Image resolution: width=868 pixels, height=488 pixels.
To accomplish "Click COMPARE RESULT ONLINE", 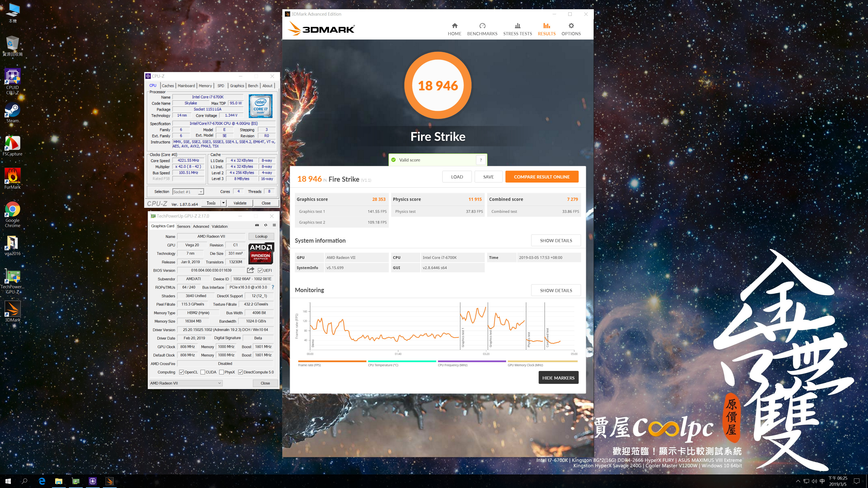I will coord(542,177).
